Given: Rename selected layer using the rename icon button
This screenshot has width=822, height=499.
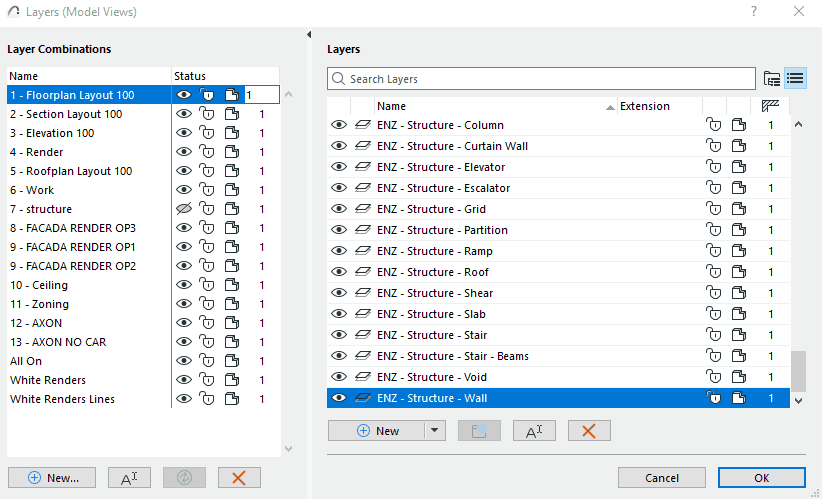Looking at the screenshot, I should click(534, 431).
